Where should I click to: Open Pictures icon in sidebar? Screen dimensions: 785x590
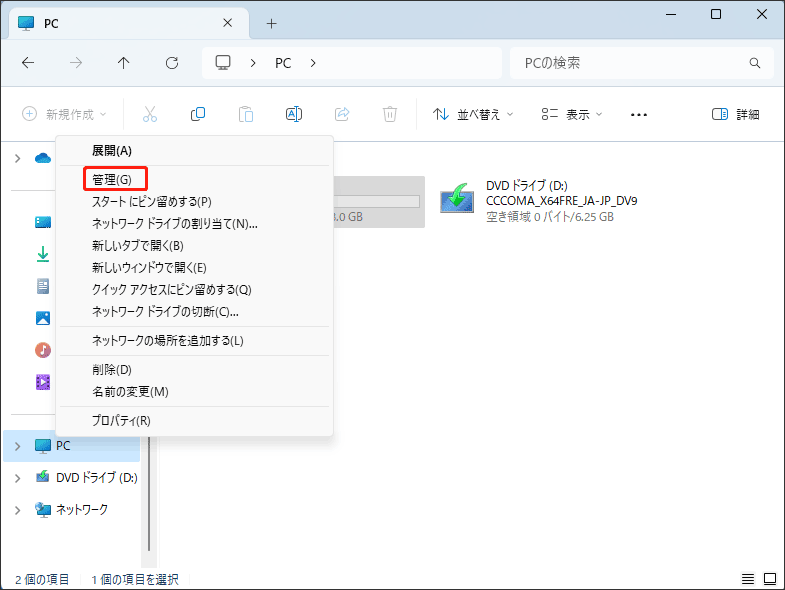tap(43, 318)
